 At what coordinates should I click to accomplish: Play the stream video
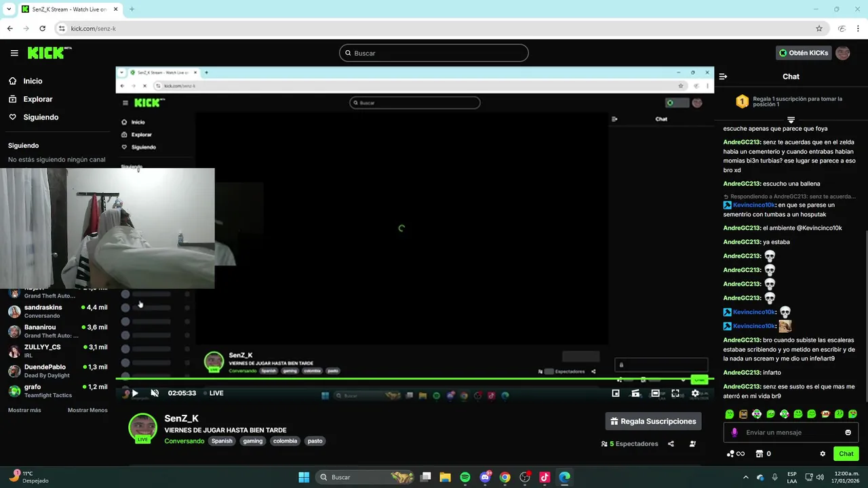(135, 393)
